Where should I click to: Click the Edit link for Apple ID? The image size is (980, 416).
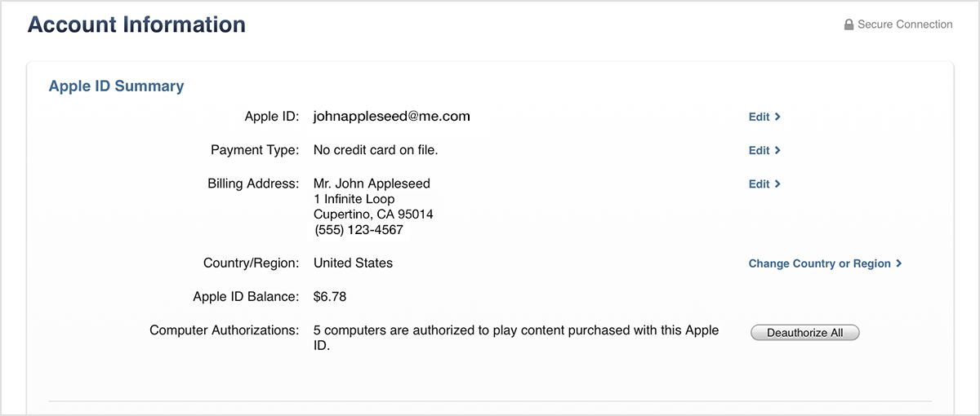pos(764,117)
